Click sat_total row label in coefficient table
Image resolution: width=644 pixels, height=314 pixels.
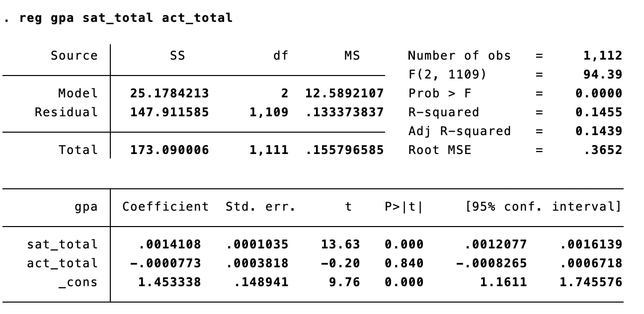coord(62,244)
